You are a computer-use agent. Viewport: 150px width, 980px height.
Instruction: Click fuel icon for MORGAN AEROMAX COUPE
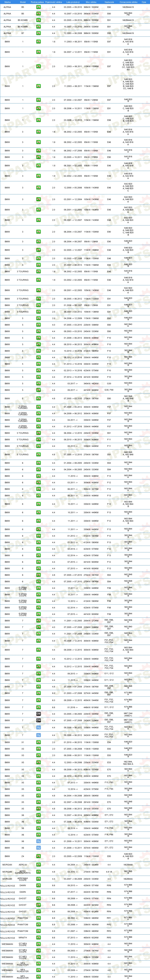[x=38, y=879]
